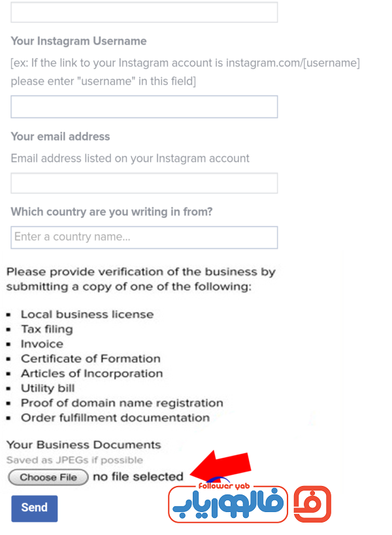
Task: Click the partially visible top input field
Action: 144,12
